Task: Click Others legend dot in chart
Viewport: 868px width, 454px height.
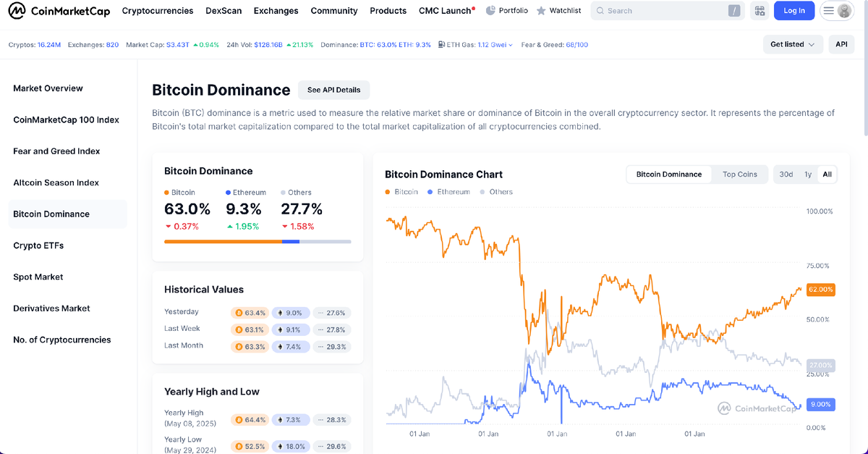Action: 482,192
